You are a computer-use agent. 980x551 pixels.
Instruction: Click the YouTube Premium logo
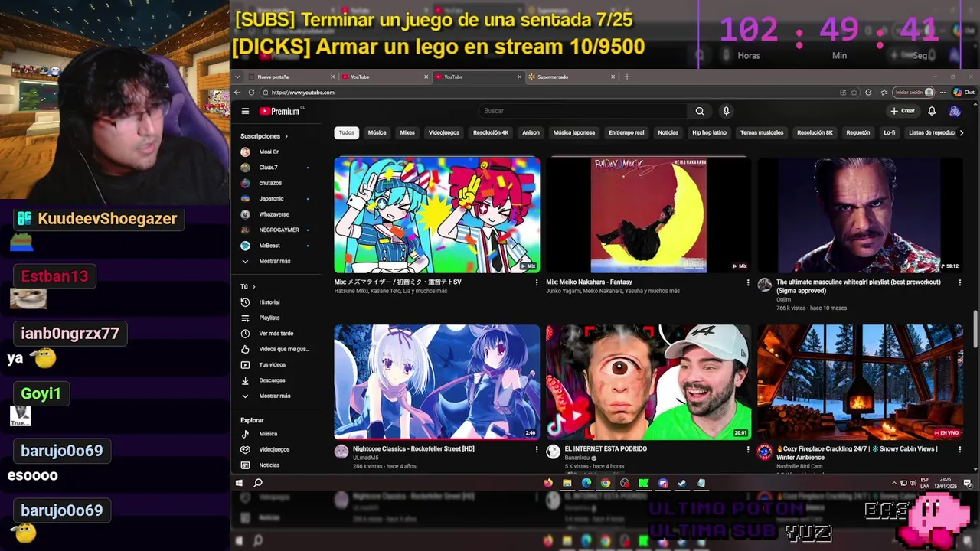(280, 111)
